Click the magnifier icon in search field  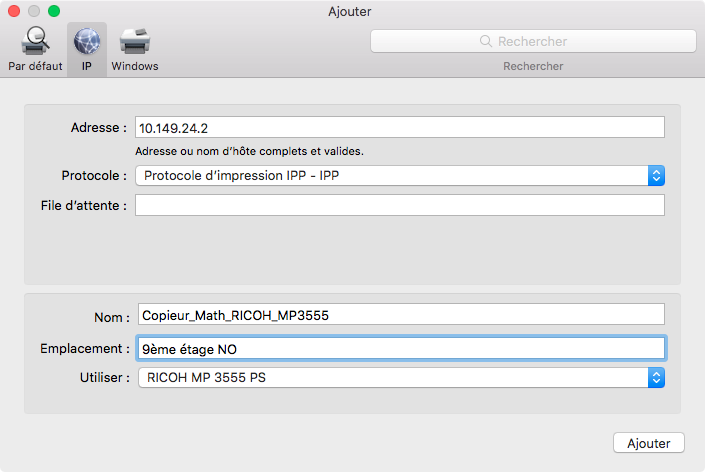486,41
